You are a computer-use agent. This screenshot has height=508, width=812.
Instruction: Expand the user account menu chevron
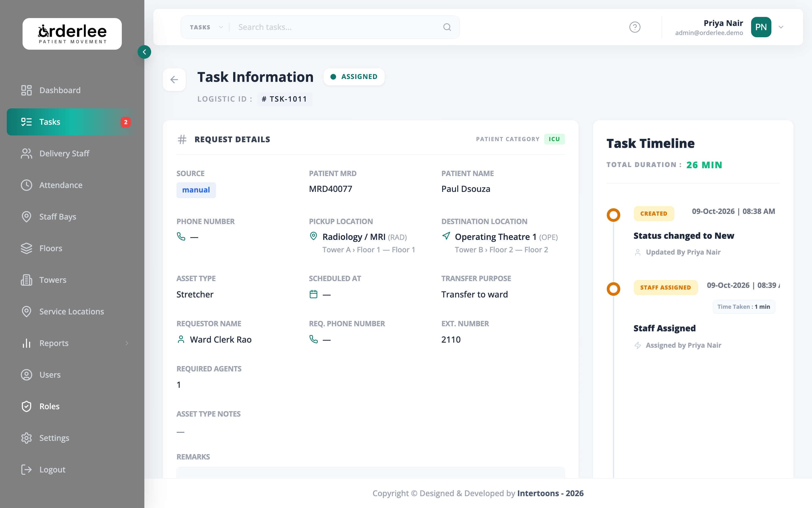click(x=781, y=27)
